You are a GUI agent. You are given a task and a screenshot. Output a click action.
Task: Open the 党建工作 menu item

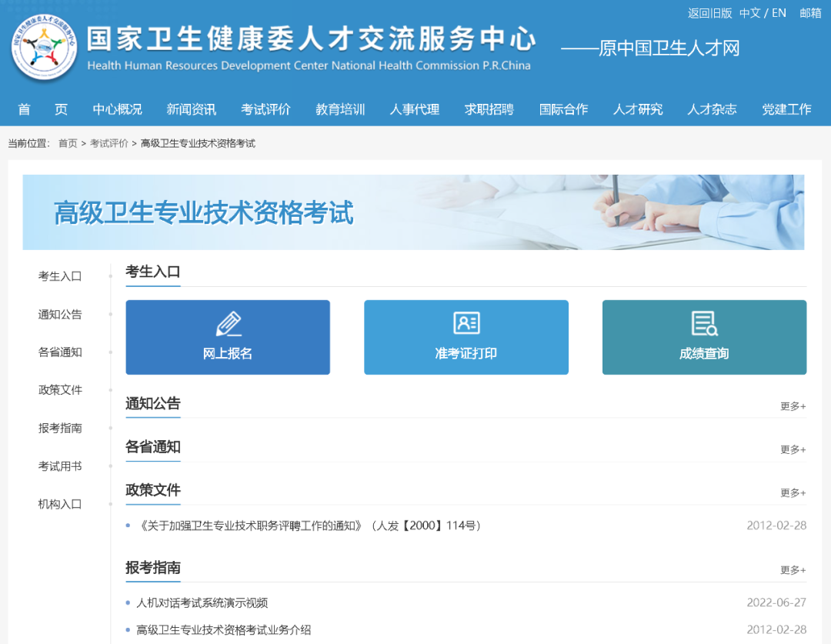click(x=786, y=109)
